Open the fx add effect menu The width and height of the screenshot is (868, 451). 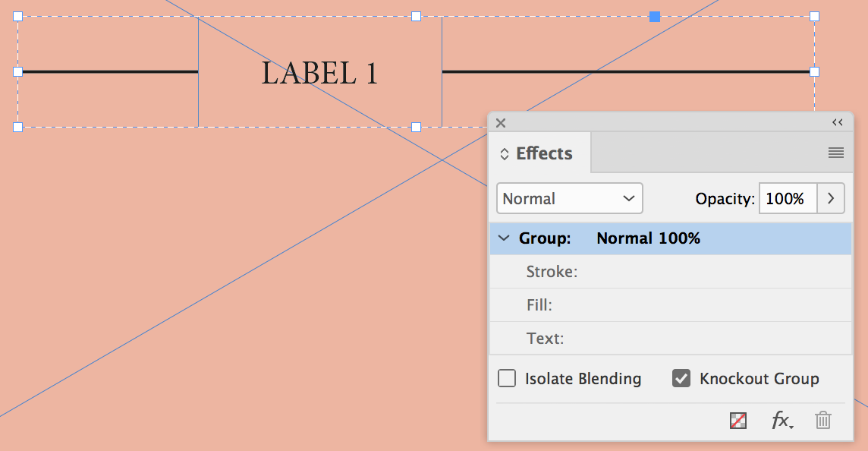coord(782,420)
